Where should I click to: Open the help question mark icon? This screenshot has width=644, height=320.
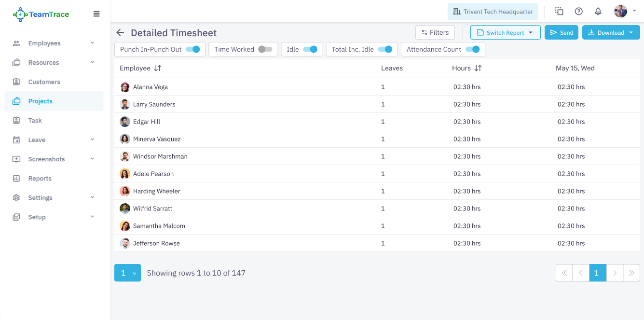pos(578,12)
